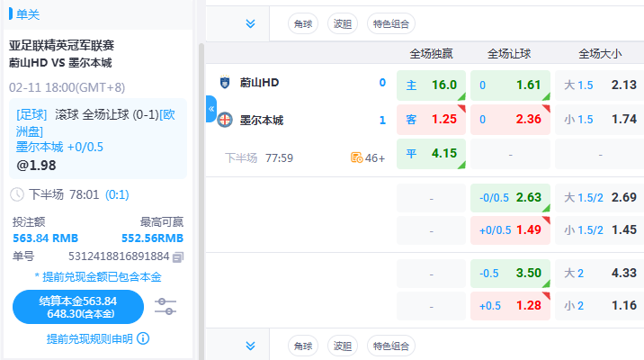Open cash-out settings sliders icon

click(165, 307)
